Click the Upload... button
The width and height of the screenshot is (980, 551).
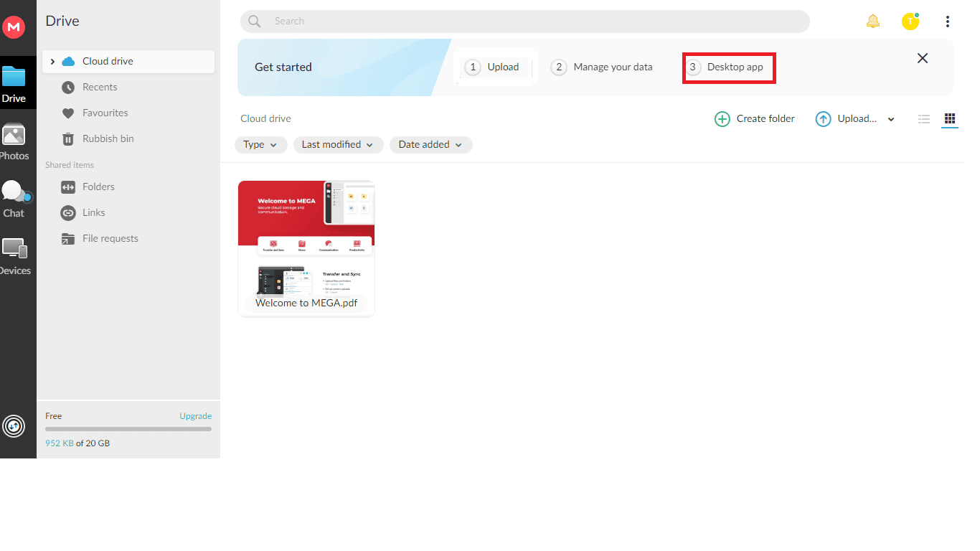pyautogui.click(x=847, y=119)
